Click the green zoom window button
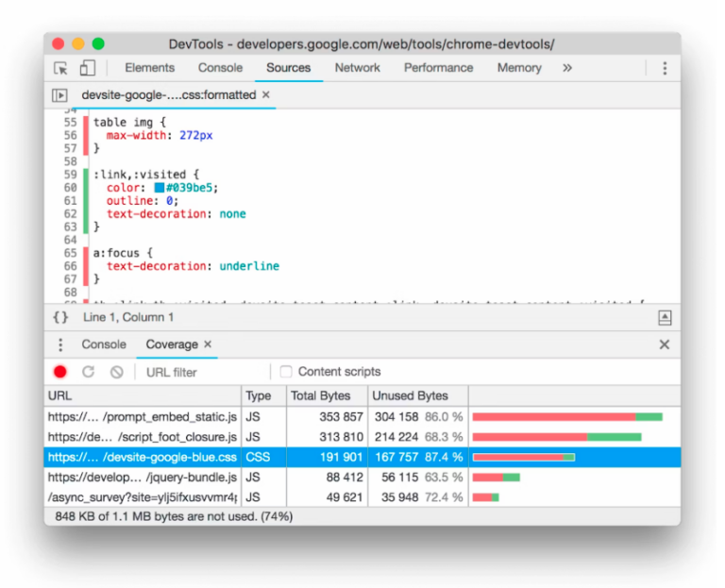Viewport: 725px width, 588px height. [98, 44]
